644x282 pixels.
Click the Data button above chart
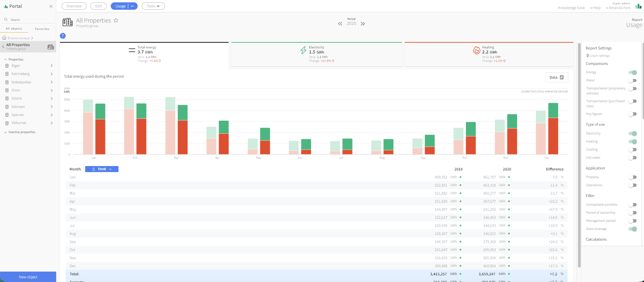557,77
